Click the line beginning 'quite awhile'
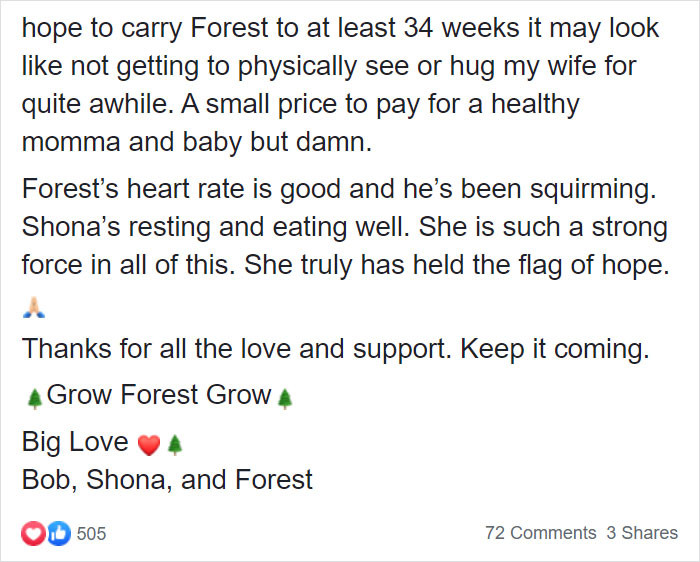The height and width of the screenshot is (562, 700). pos(300,104)
